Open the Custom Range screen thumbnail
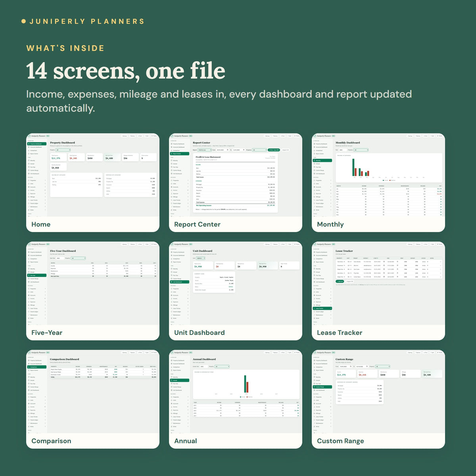This screenshot has width=476, height=476. pyautogui.click(x=378, y=399)
